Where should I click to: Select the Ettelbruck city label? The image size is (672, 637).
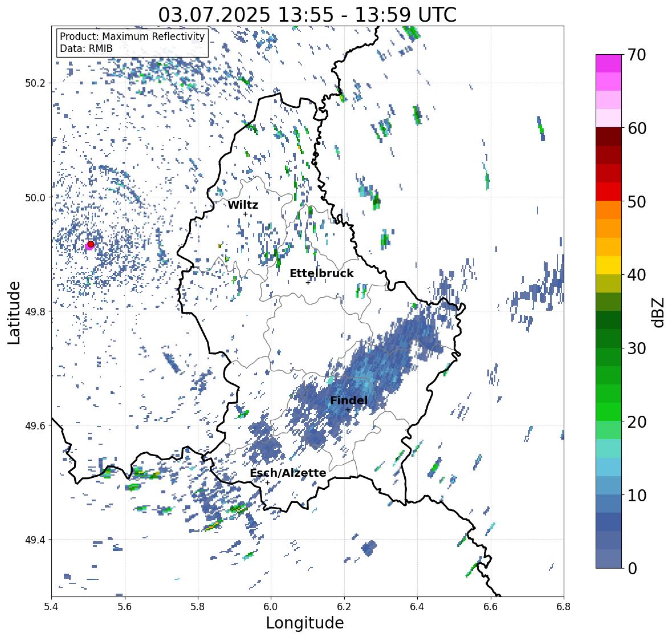click(321, 273)
